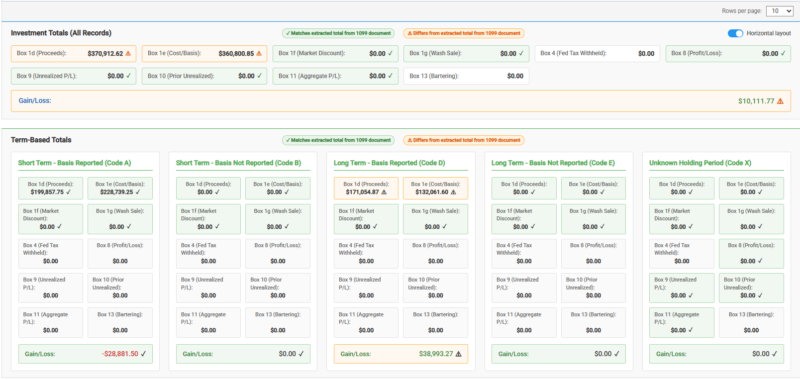800x380 pixels.
Task: Click Box 4 (Fed Tax Withheld) in Investment Totals
Action: click(597, 54)
